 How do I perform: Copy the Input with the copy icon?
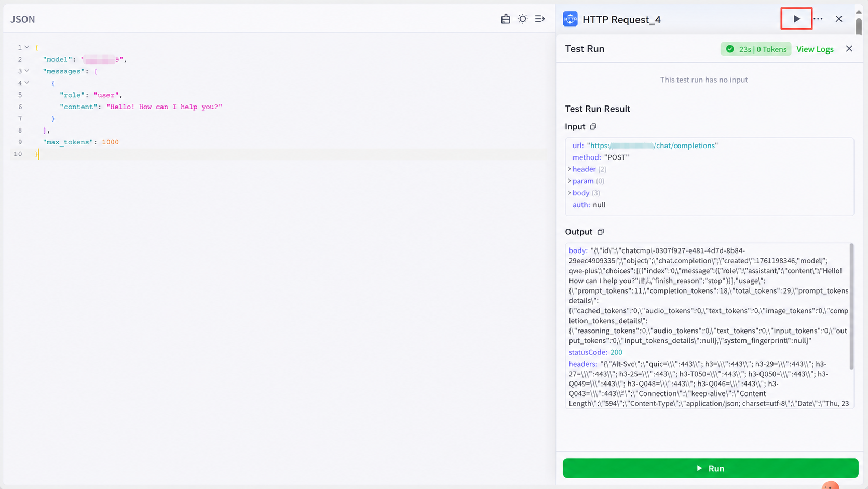593,127
